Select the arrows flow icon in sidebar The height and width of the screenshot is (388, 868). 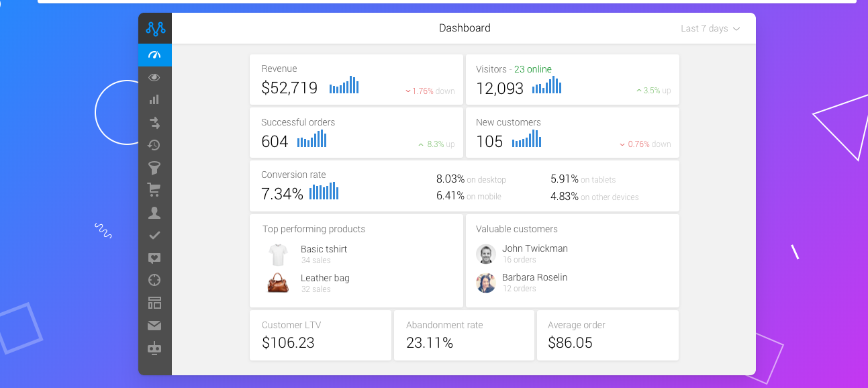(x=154, y=122)
